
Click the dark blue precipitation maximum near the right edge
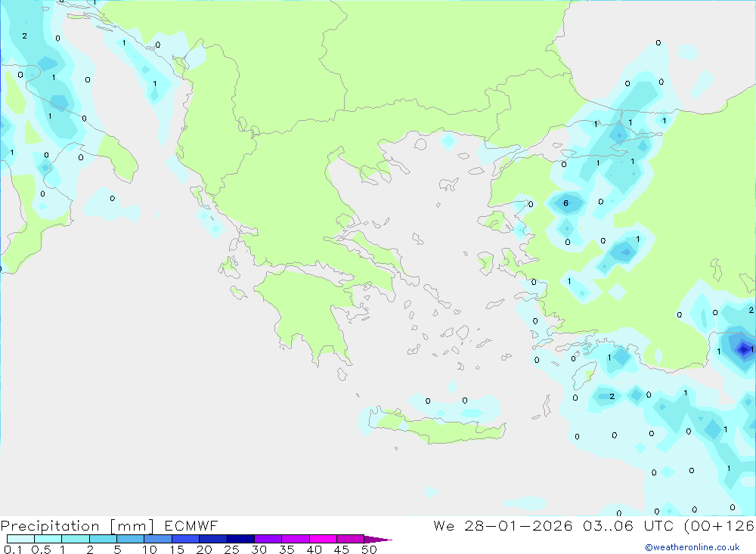point(744,348)
